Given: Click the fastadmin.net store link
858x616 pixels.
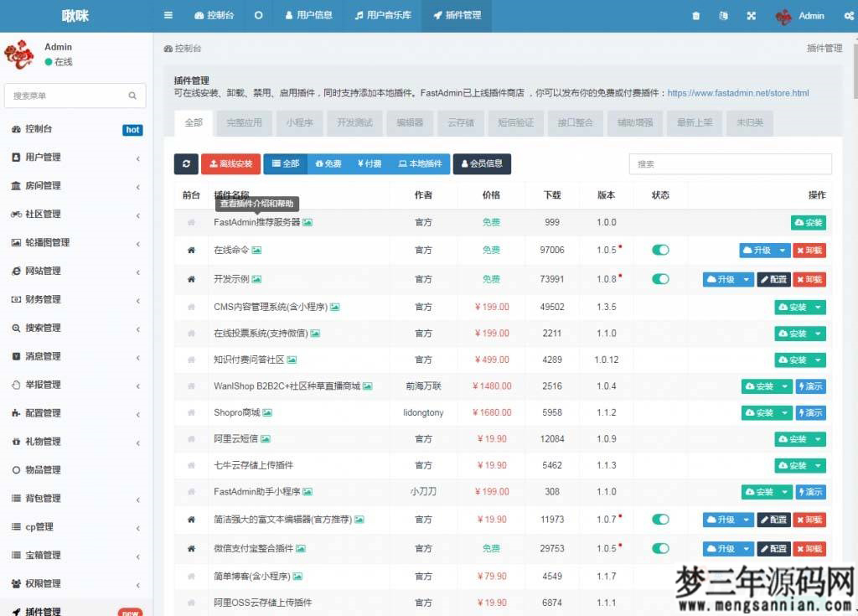Looking at the screenshot, I should click(x=737, y=93).
